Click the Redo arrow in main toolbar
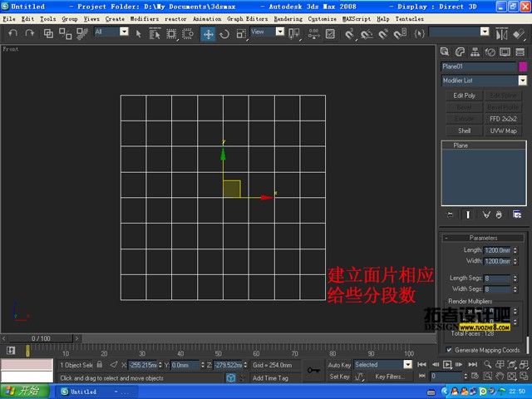This screenshot has height=399, width=532. pyautogui.click(x=30, y=33)
